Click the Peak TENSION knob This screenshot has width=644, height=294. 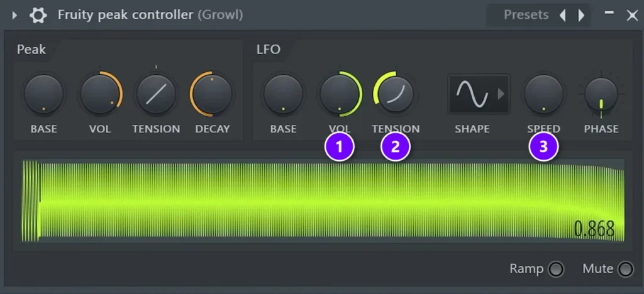point(156,94)
